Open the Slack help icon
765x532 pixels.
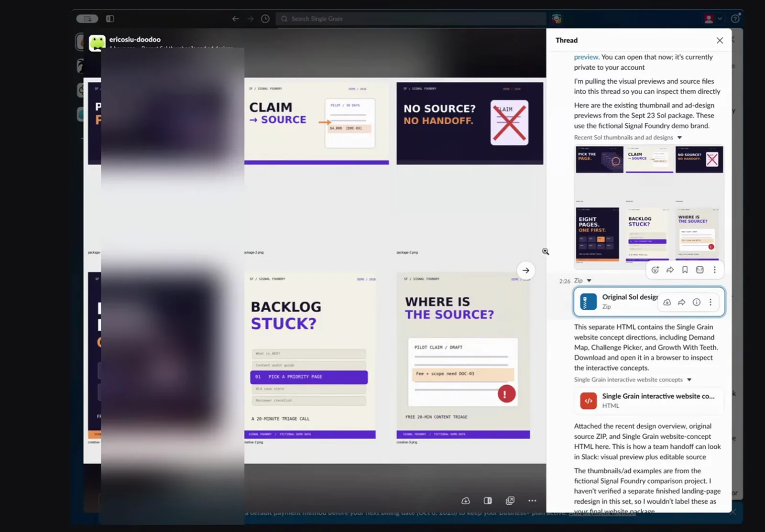pos(735,19)
